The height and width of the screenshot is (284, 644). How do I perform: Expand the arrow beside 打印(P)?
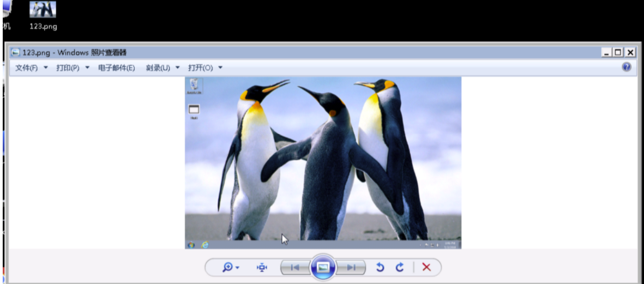[x=87, y=68]
